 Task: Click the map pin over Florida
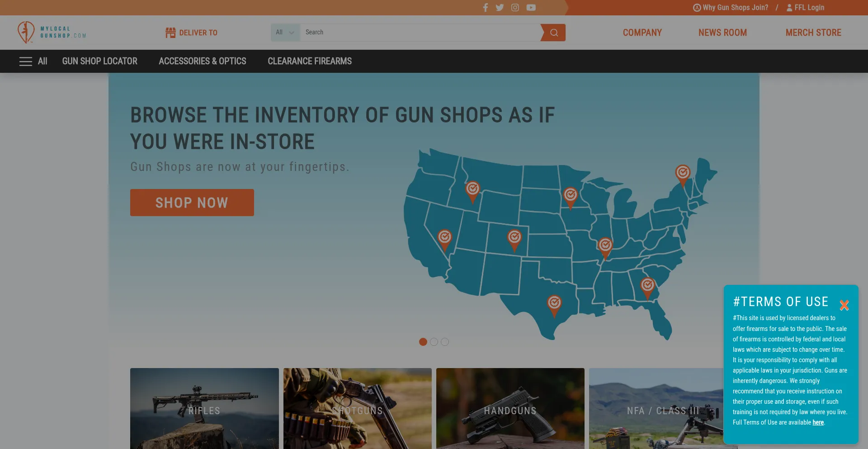pyautogui.click(x=647, y=286)
